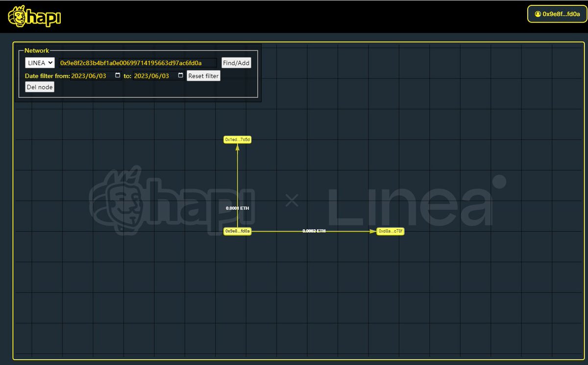Image resolution: width=588 pixels, height=365 pixels.
Task: Select the central node 0x9e8...fd0a
Action: coord(237,231)
